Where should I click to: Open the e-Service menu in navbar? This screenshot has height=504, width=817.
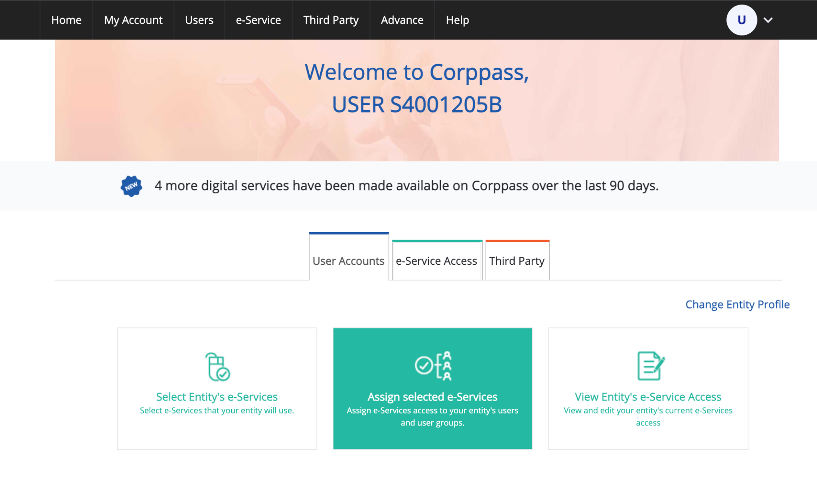pyautogui.click(x=258, y=20)
